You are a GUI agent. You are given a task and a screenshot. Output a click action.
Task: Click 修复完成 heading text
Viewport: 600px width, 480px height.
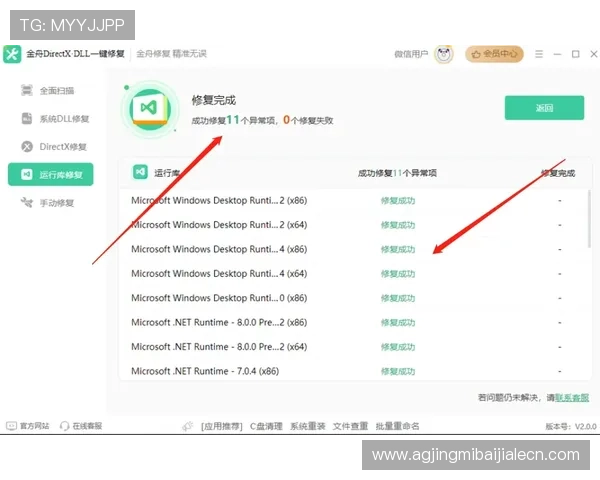tap(214, 100)
